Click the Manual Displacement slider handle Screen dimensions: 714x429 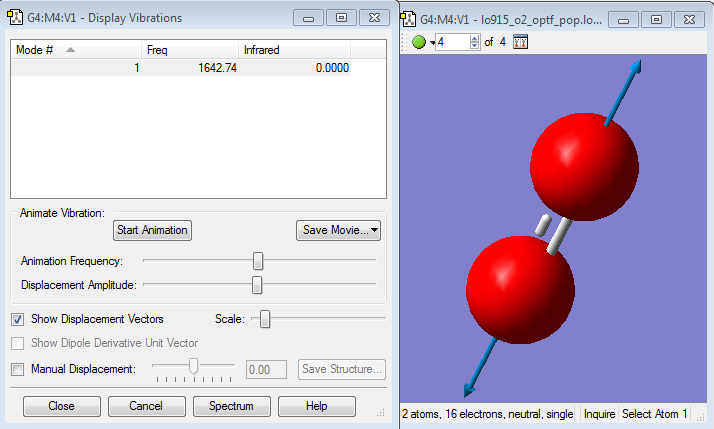(194, 366)
